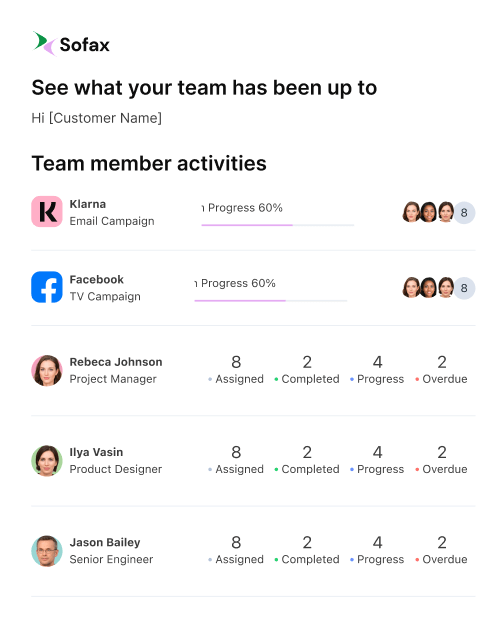This screenshot has height=626, width=504.
Task: Select Rebeca Johnson's avatar photo
Action: pos(47,370)
